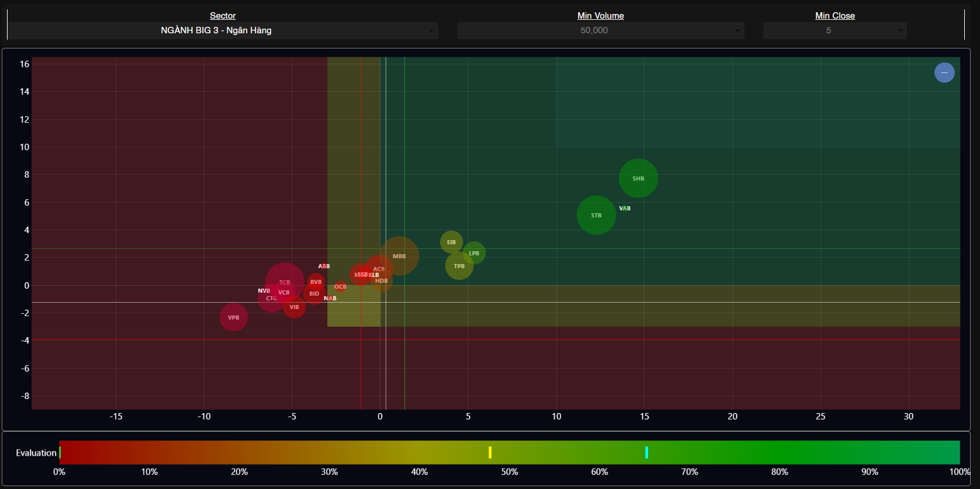
Task: Click the blue round minus button
Action: (x=944, y=72)
